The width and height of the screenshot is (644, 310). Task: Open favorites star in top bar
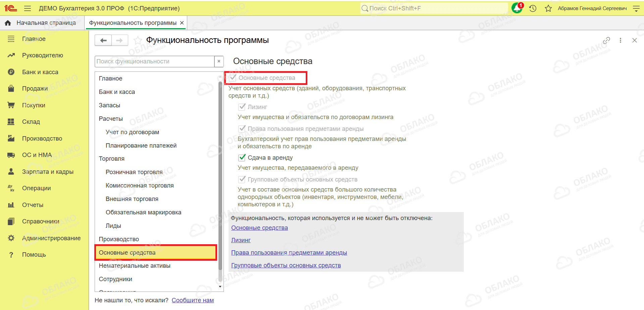tap(548, 8)
